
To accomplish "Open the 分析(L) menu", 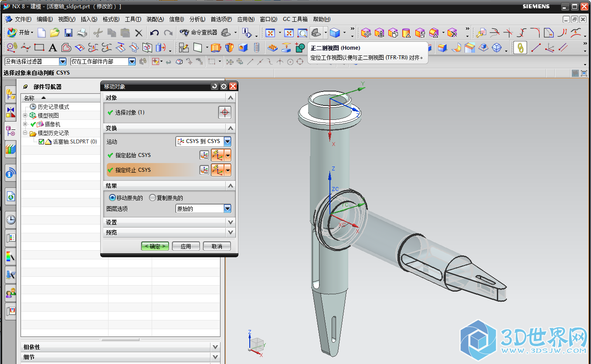I will click(197, 19).
